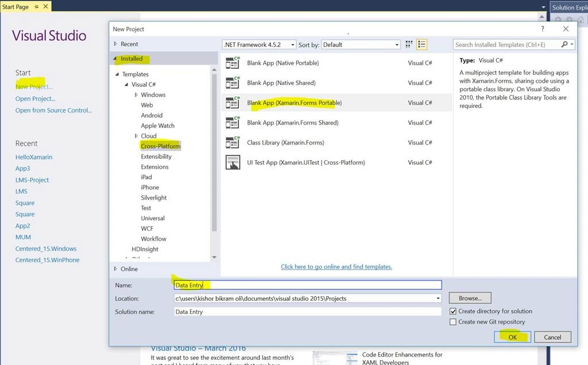Open recent project Centered_15.WinPhone
The height and width of the screenshot is (365, 588).
tap(47, 260)
